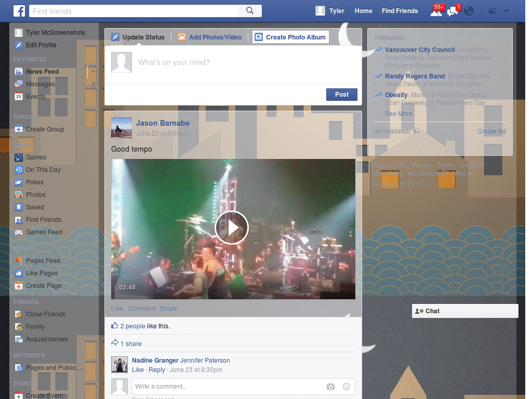
Task: Open Photos in sidebar
Action: 30,195
